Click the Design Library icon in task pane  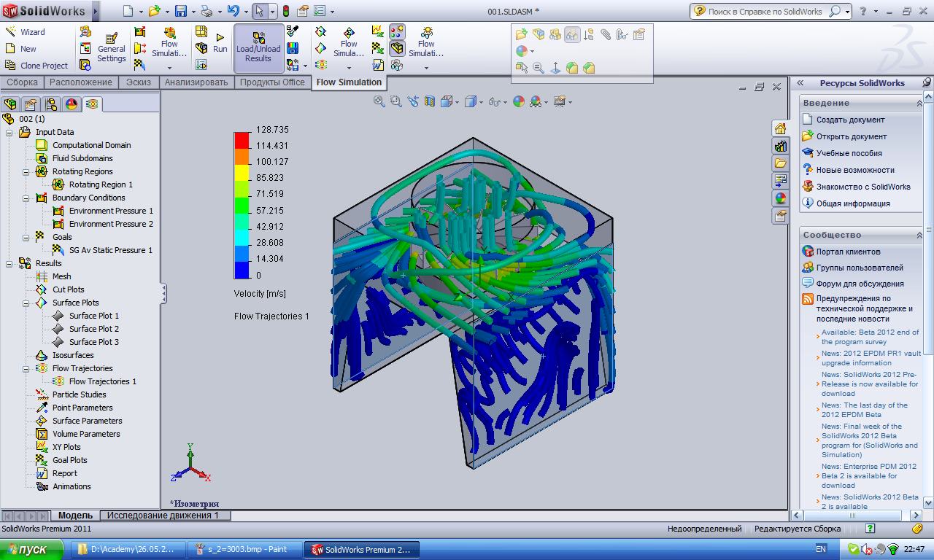[x=780, y=146]
